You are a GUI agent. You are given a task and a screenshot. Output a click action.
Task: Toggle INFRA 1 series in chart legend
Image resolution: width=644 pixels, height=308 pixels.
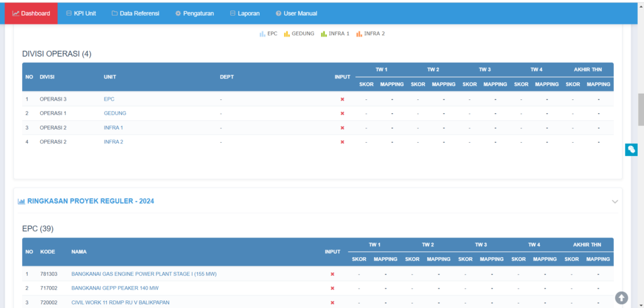tap(335, 33)
